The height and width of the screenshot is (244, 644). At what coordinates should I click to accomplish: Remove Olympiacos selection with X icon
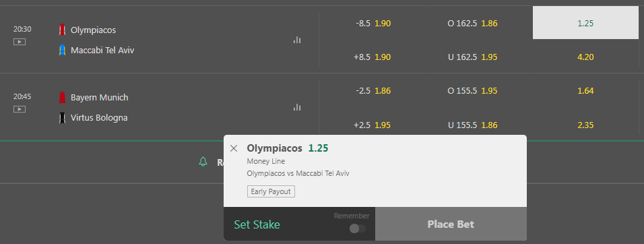coord(234,148)
